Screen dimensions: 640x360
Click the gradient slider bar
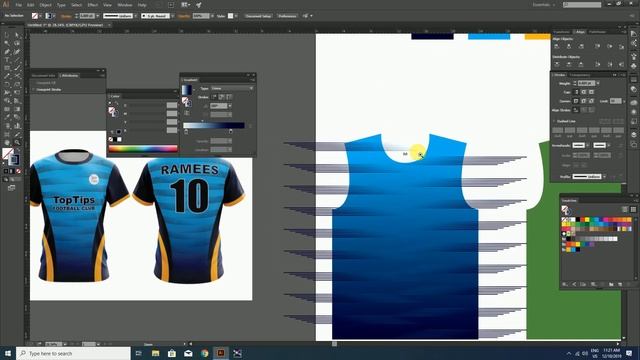coord(214,125)
